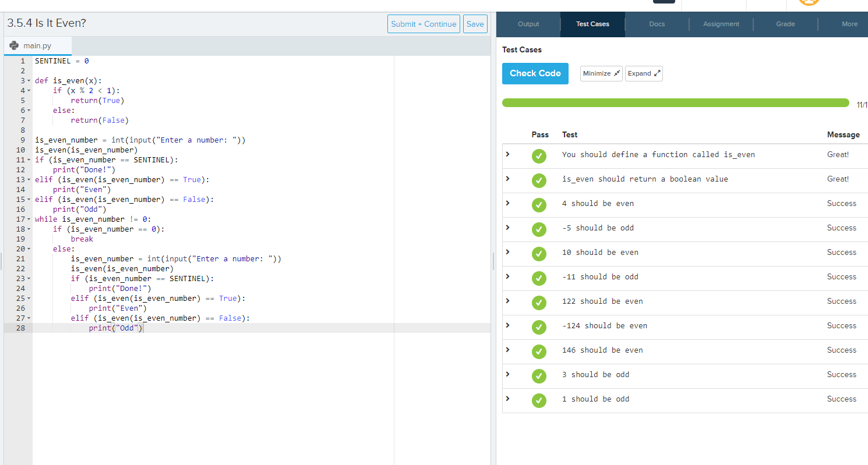Click the split pane divider handle
This screenshot has width=868, height=465.
pyautogui.click(x=493, y=261)
